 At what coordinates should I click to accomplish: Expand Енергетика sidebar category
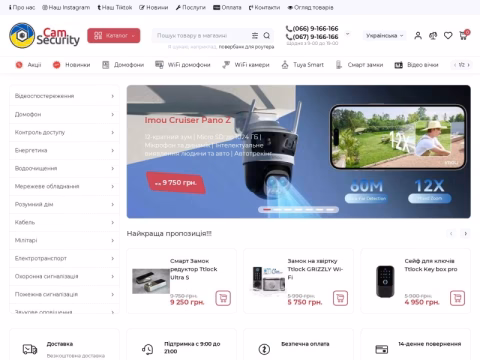(64, 150)
